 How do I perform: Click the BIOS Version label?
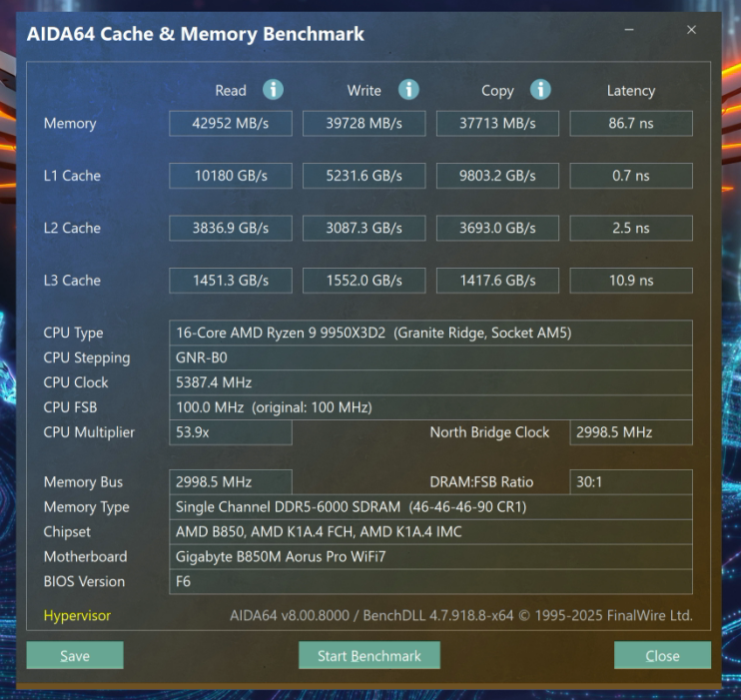tap(84, 582)
